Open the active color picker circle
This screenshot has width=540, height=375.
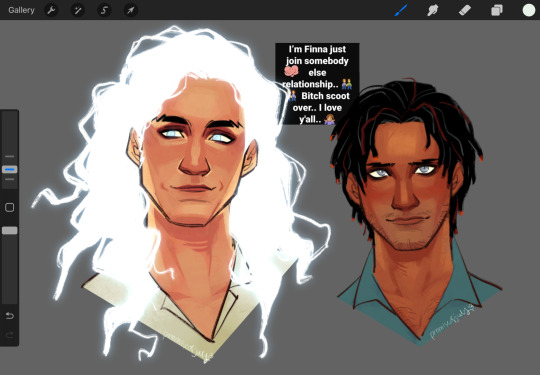[x=529, y=10]
